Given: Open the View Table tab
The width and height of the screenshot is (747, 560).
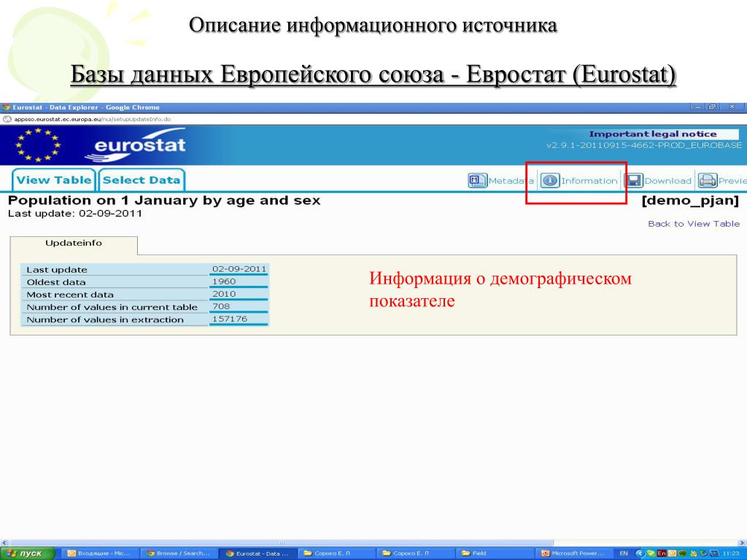Looking at the screenshot, I should tap(54, 180).
